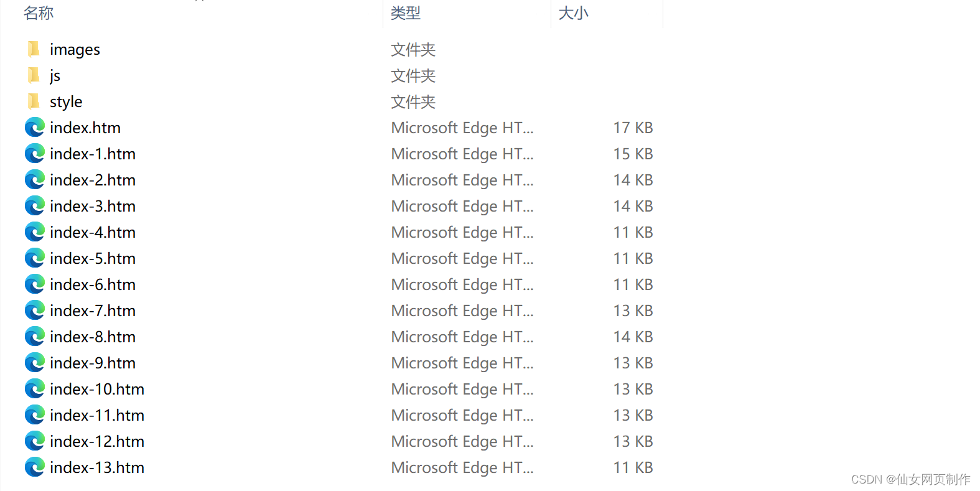Select the index-4.htm file

pyautogui.click(x=92, y=232)
